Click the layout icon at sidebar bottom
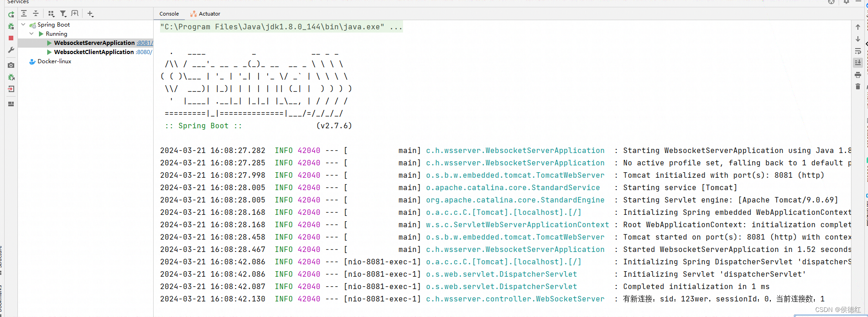Screen dimensions: 868x317 (11, 104)
